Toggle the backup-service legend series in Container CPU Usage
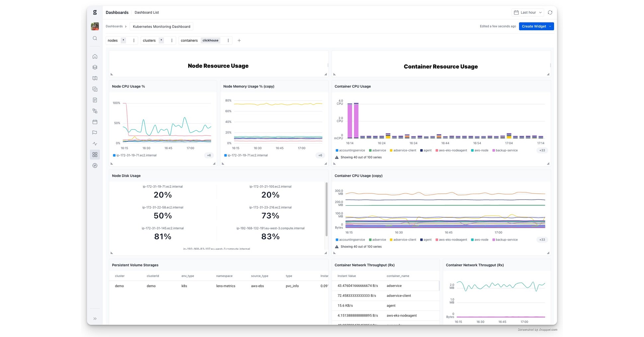644x337 pixels. point(505,151)
